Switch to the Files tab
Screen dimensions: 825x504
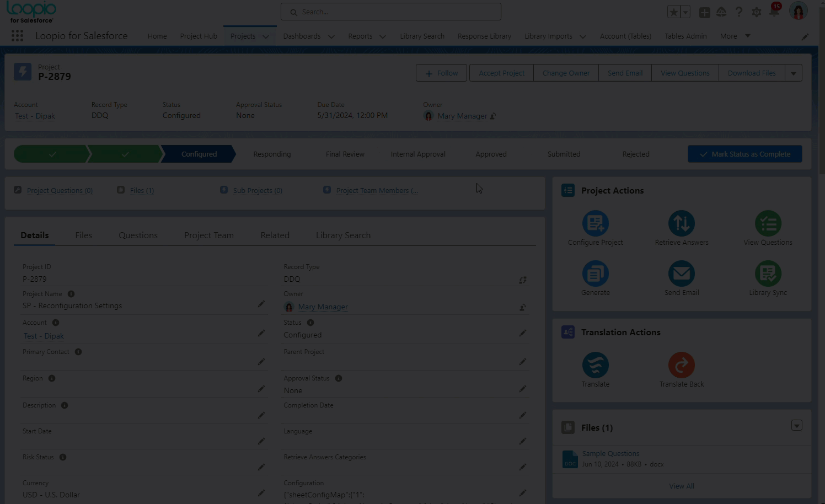[84, 235]
